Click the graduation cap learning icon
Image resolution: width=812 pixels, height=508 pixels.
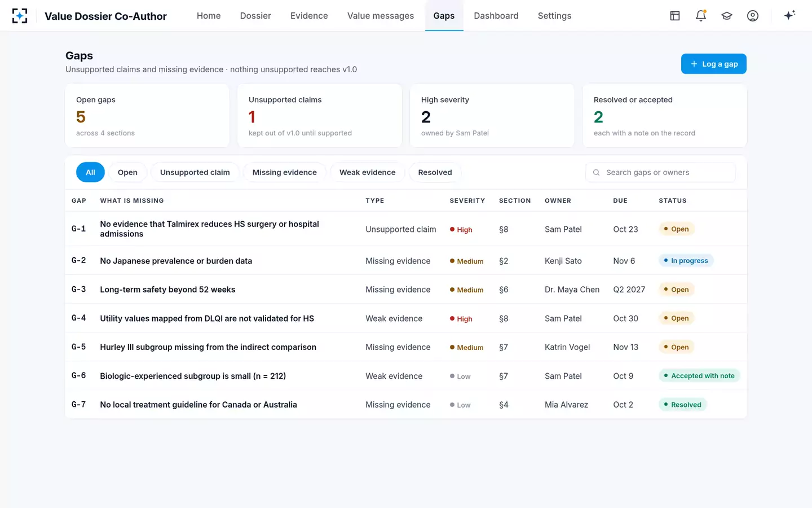point(727,16)
